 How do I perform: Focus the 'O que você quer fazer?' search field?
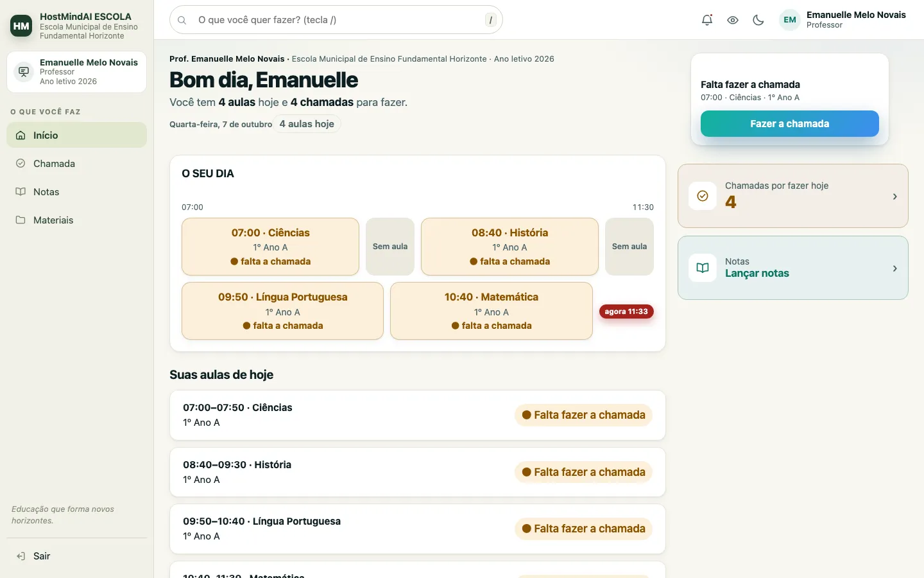click(x=336, y=20)
